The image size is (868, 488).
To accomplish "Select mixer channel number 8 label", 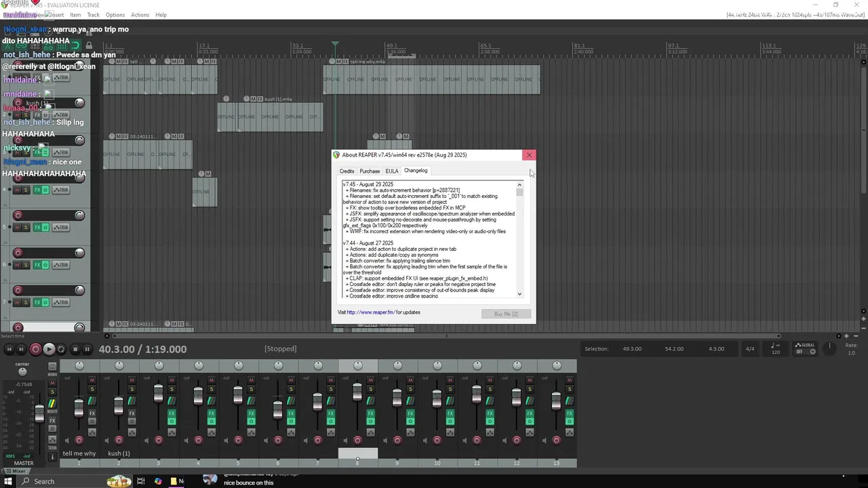I will pos(358,463).
